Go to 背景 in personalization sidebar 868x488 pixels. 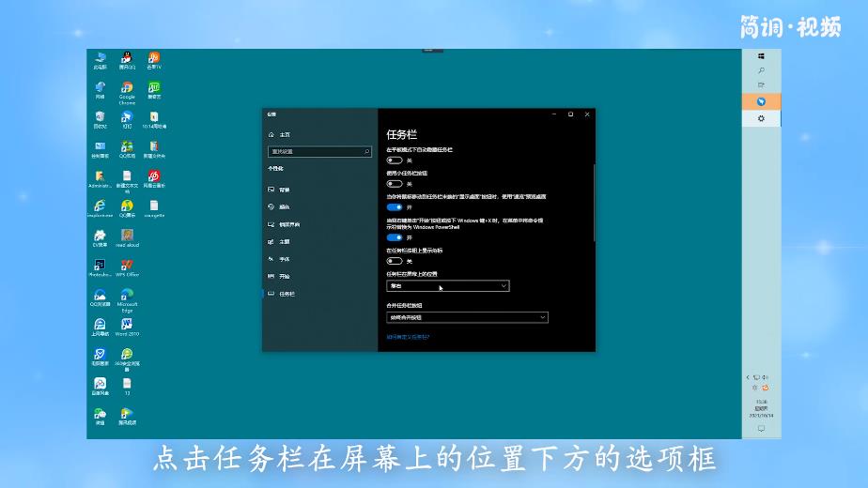point(284,190)
